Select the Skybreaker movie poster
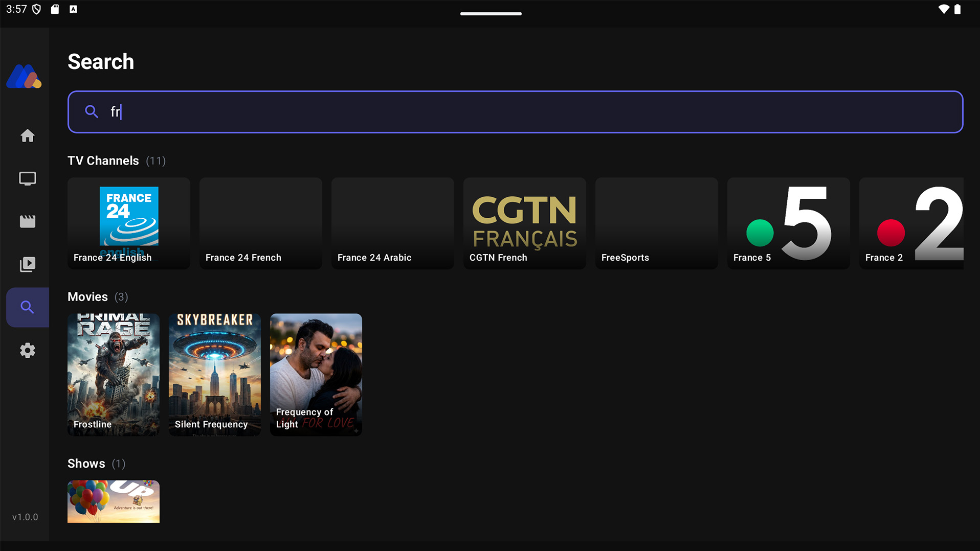 [214, 374]
